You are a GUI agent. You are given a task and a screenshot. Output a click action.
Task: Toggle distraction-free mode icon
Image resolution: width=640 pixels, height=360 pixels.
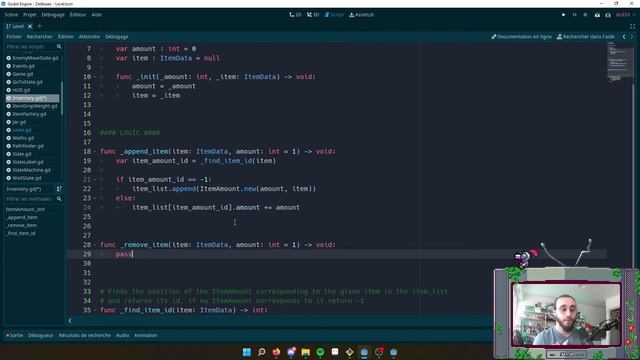pyautogui.click(x=632, y=26)
